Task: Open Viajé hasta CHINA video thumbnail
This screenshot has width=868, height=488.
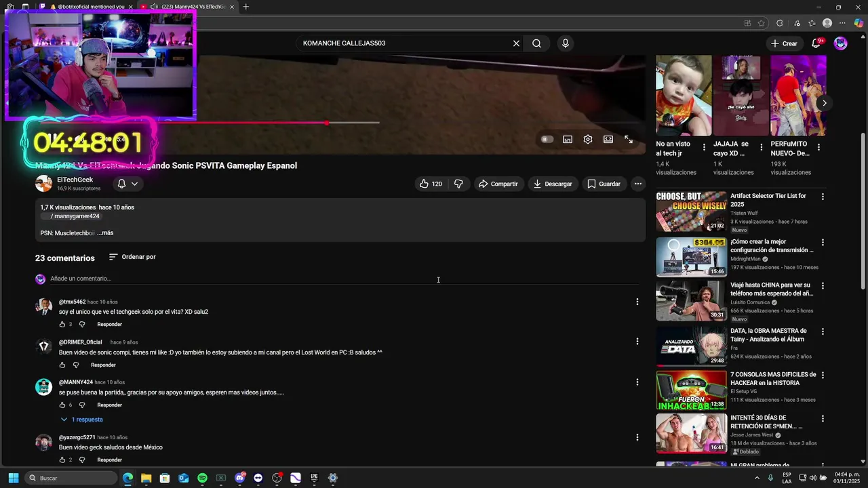Action: tap(691, 301)
